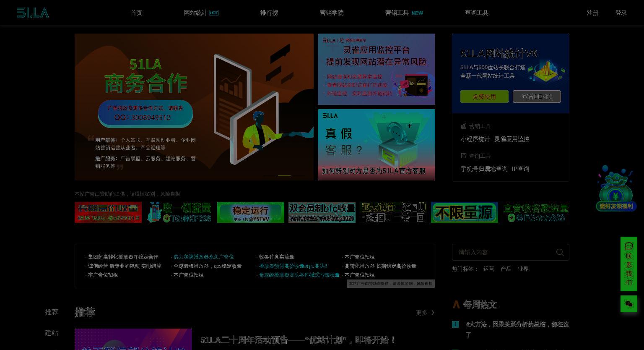Screen dimensions: 644x350
Task: Open the 51LA 商务合作 main banner
Action: [194, 107]
